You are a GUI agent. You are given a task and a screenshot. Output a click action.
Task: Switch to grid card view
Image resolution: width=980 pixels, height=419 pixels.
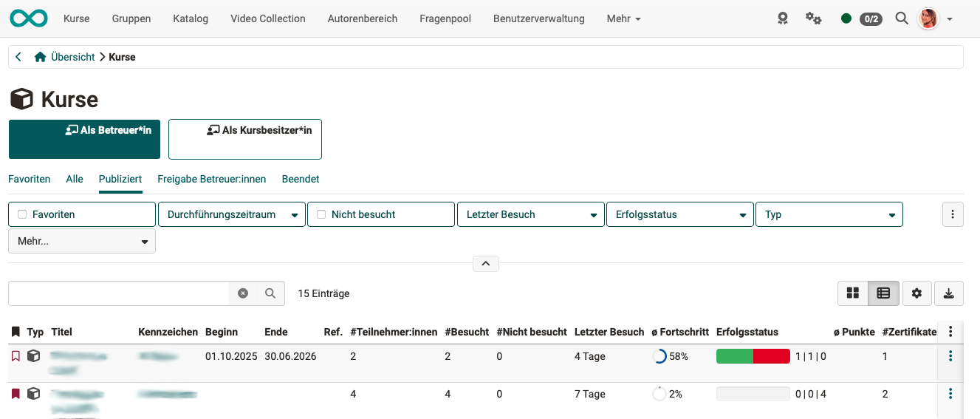tap(853, 293)
